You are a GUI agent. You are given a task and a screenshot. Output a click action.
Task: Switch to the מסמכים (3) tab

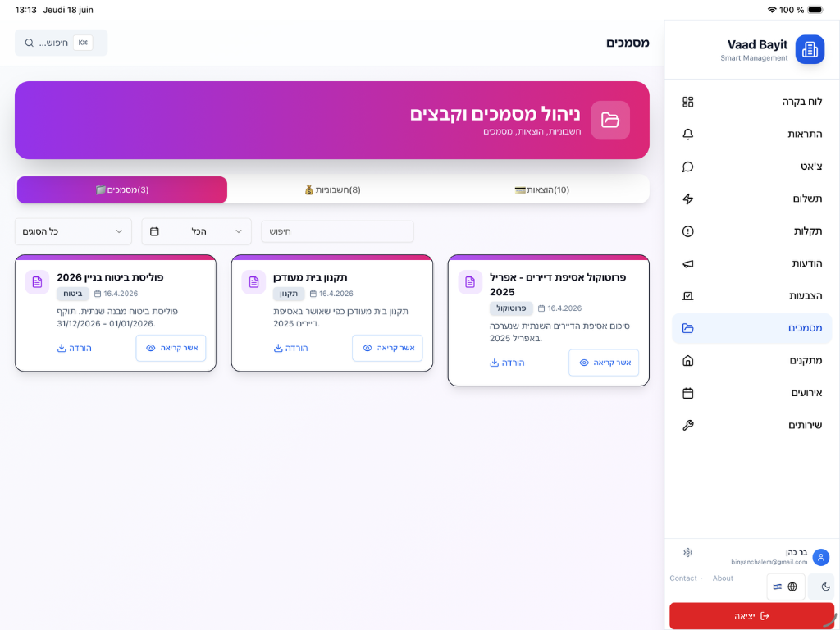pyautogui.click(x=122, y=190)
